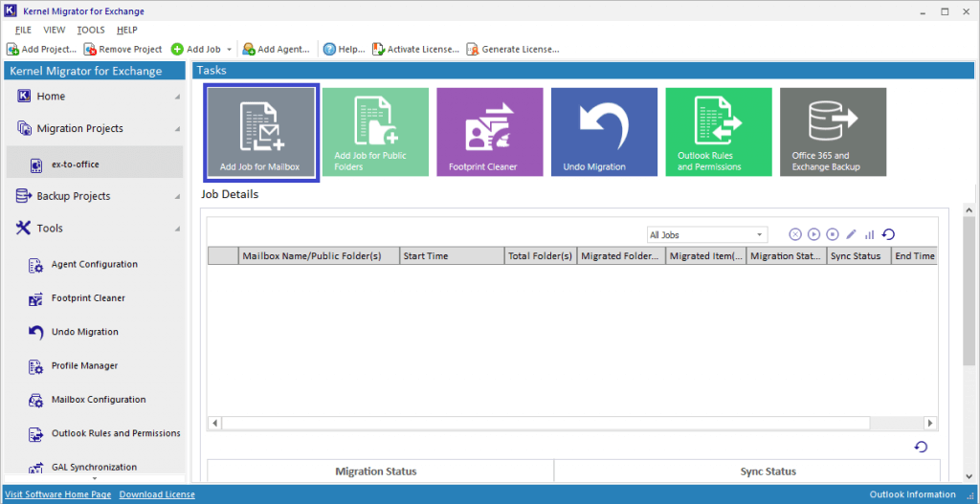Collapse the Backup Projects section arrow
The height and width of the screenshot is (504, 980).
177,197
